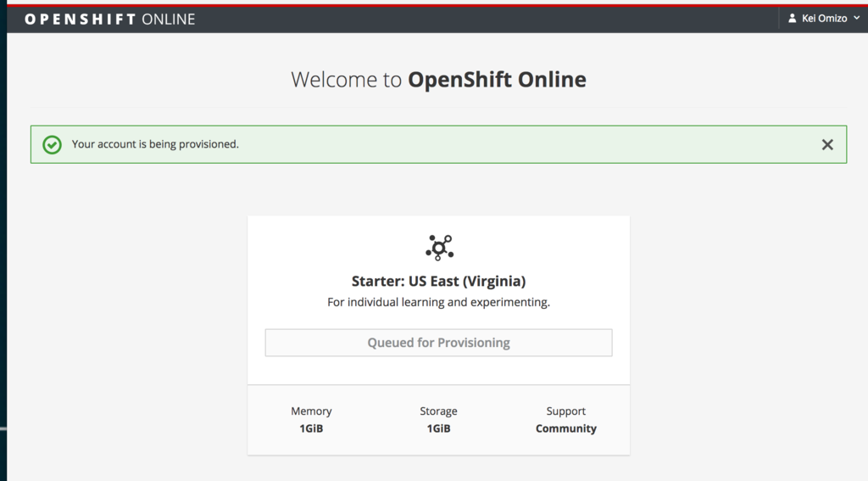The height and width of the screenshot is (481, 868).
Task: Click the Support Community value
Action: [565, 428]
